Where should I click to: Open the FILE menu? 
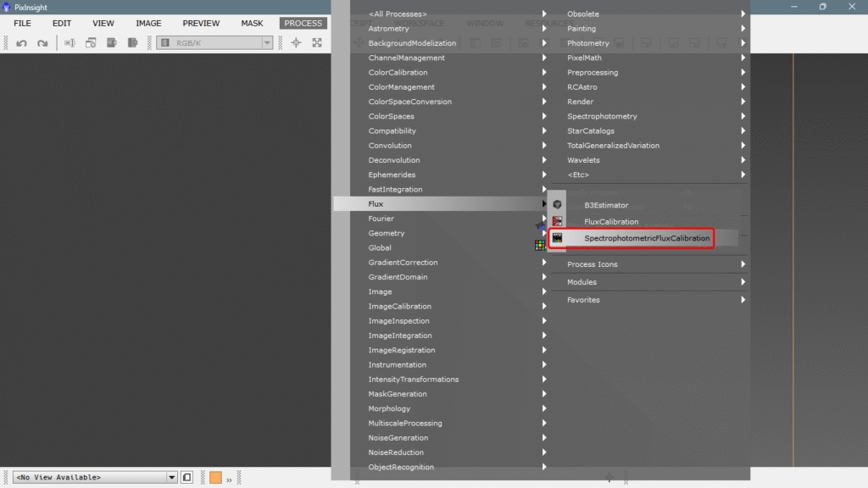pyautogui.click(x=22, y=23)
